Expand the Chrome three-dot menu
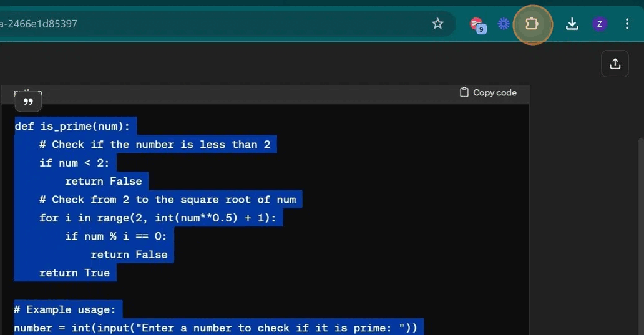Viewport: 644px width, 335px height. click(x=627, y=24)
